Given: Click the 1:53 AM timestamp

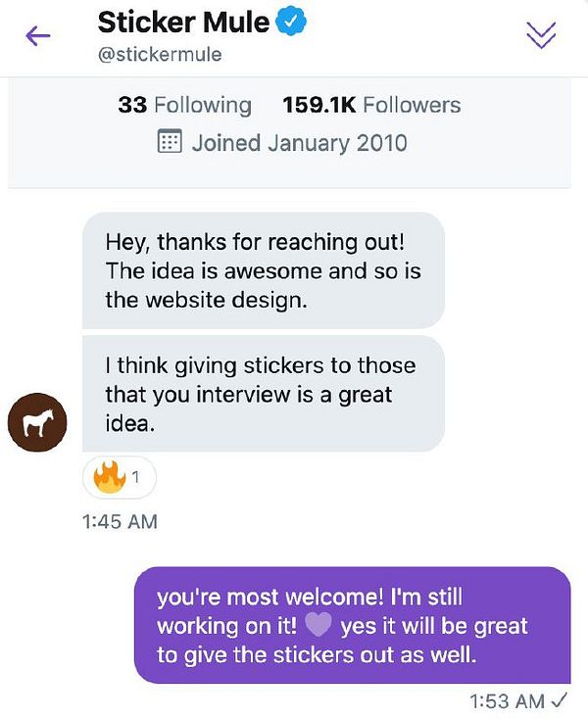Looking at the screenshot, I should [x=507, y=701].
